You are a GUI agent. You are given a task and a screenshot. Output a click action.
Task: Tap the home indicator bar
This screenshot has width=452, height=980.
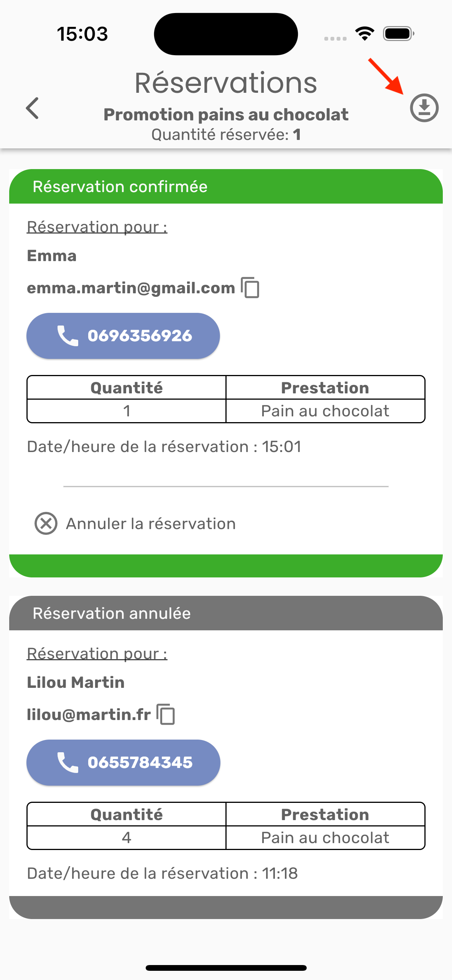(x=226, y=968)
